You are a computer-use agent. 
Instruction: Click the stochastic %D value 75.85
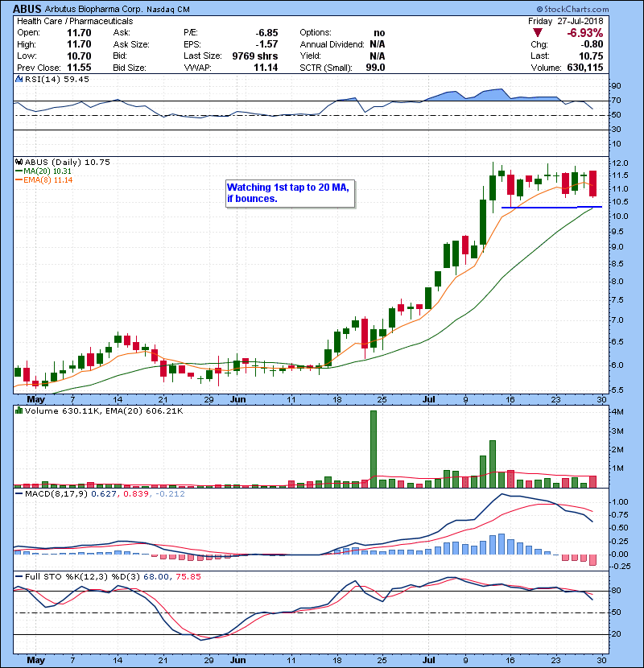click(x=188, y=576)
